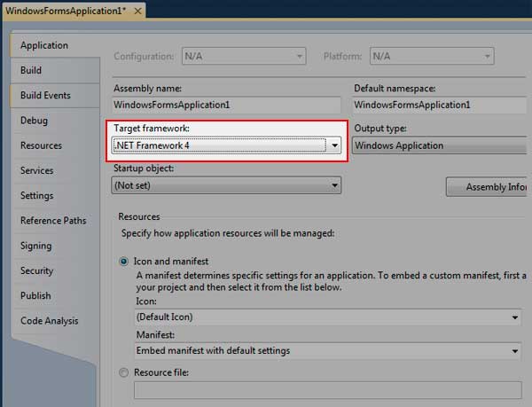Switch to the Security tab

tap(55, 270)
